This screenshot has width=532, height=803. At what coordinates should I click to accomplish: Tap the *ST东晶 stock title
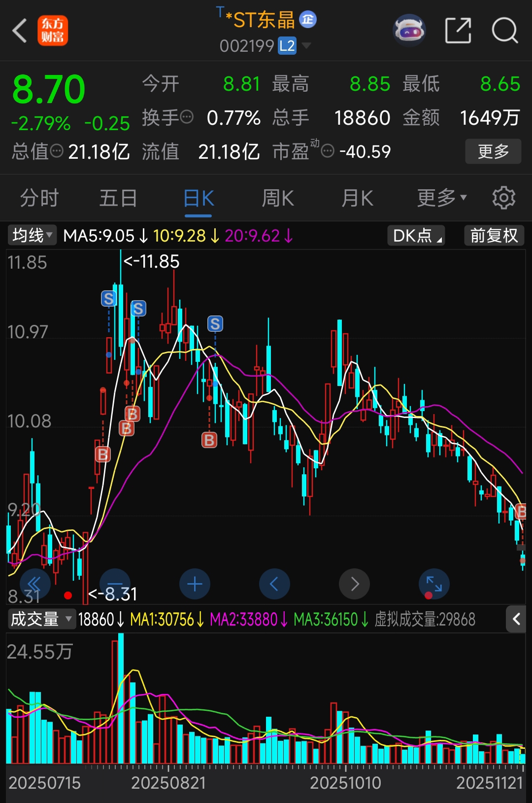(x=260, y=20)
